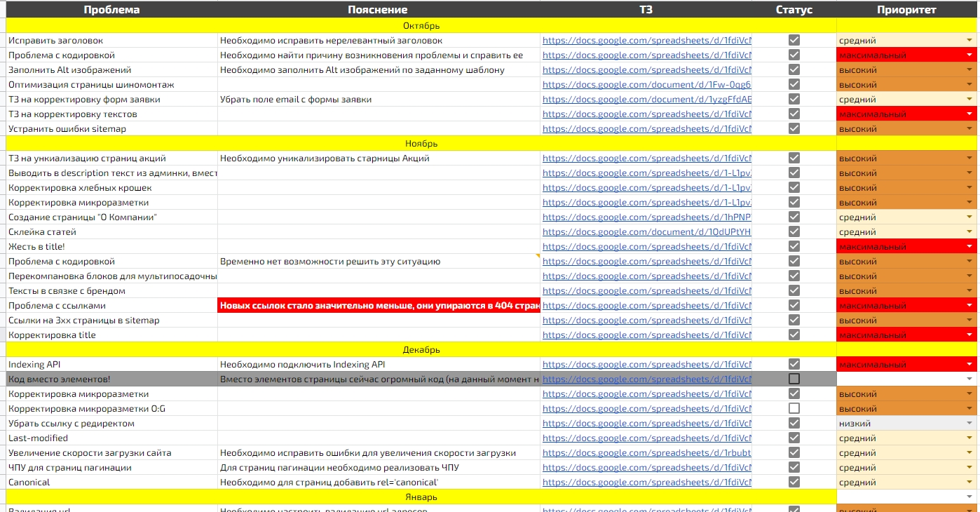Open ТЗ link in Выводить в description row
This screenshot has height=512, width=980.
coord(646,173)
